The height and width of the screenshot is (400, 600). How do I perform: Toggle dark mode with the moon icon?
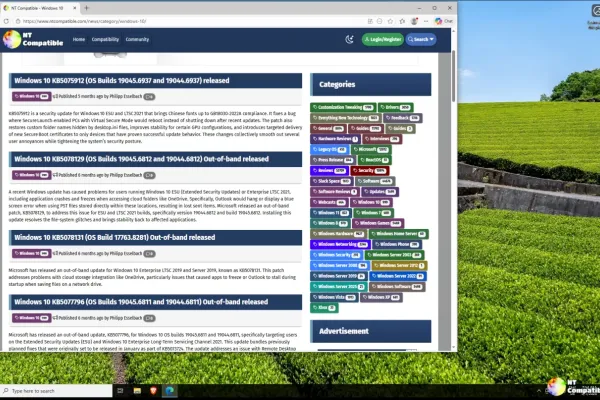(x=349, y=39)
